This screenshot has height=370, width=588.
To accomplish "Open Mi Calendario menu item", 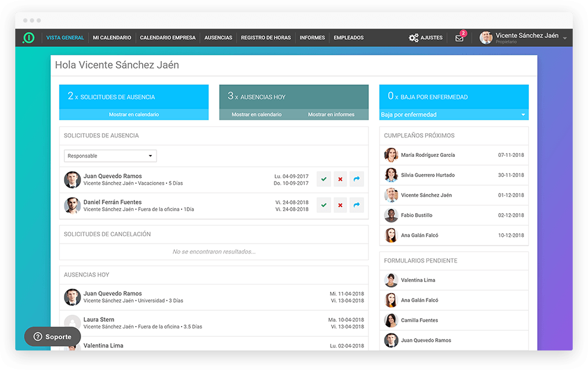I will coord(112,37).
